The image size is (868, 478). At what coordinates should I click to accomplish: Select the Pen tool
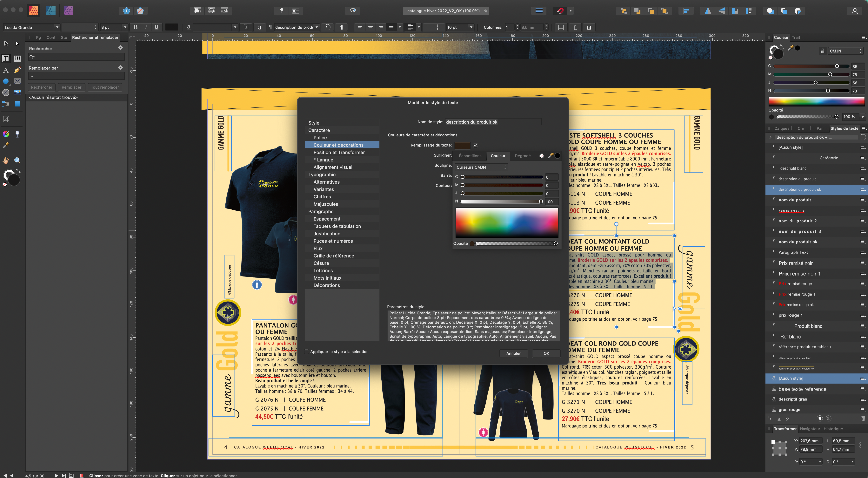(17, 70)
